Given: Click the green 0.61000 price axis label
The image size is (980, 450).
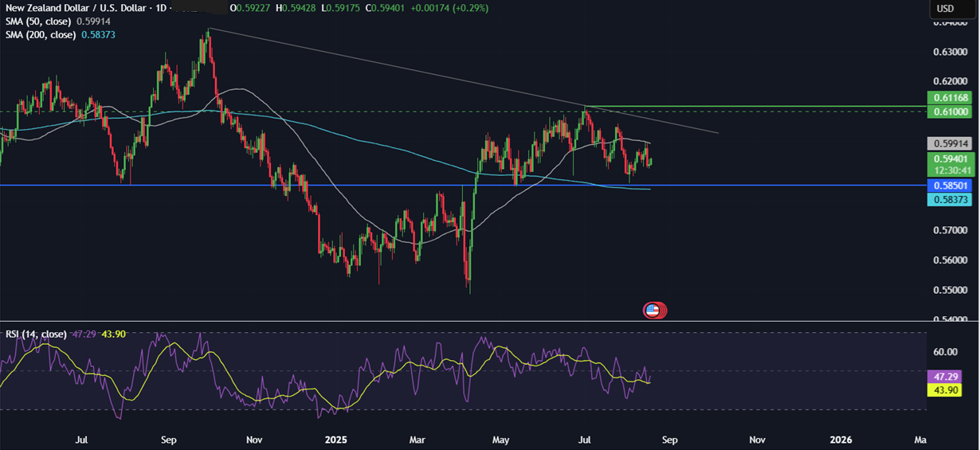Looking at the screenshot, I should (951, 111).
